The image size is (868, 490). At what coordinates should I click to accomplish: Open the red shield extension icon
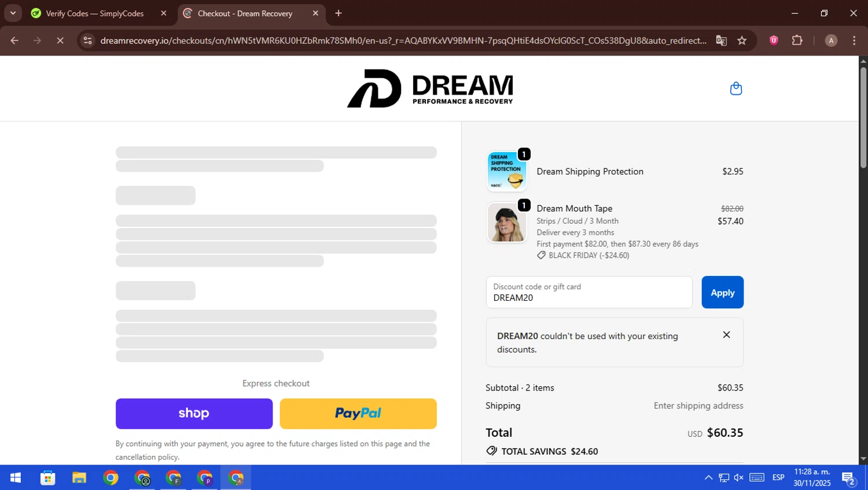pyautogui.click(x=774, y=40)
